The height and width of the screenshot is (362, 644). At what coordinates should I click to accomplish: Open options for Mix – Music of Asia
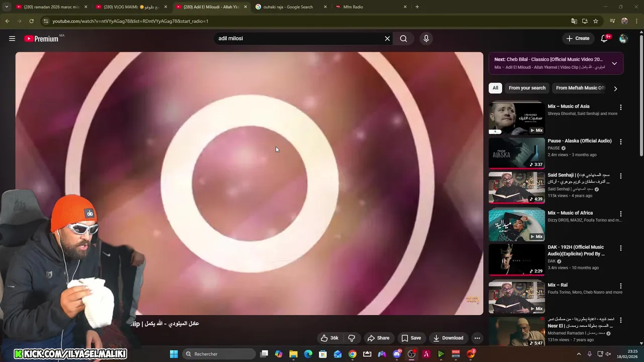(x=621, y=107)
